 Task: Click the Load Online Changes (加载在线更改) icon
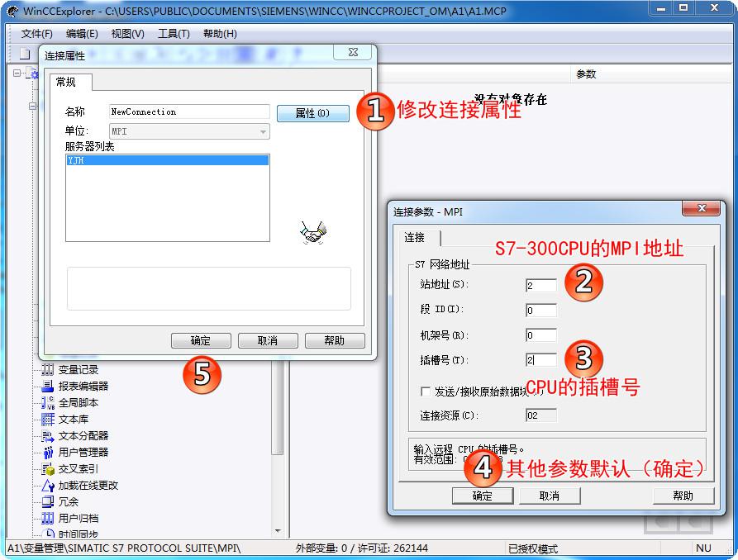pos(47,485)
